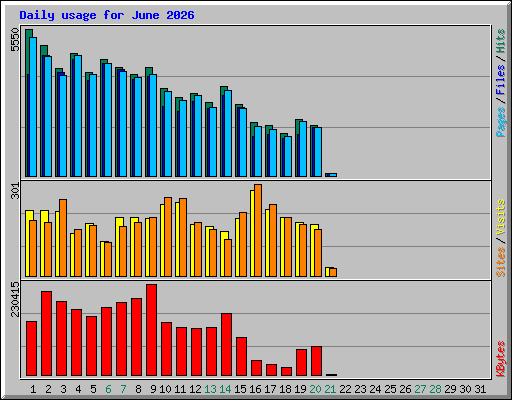The height and width of the screenshot is (400, 512).
Task: Click day 9 label on x-axis
Action: click(x=153, y=389)
